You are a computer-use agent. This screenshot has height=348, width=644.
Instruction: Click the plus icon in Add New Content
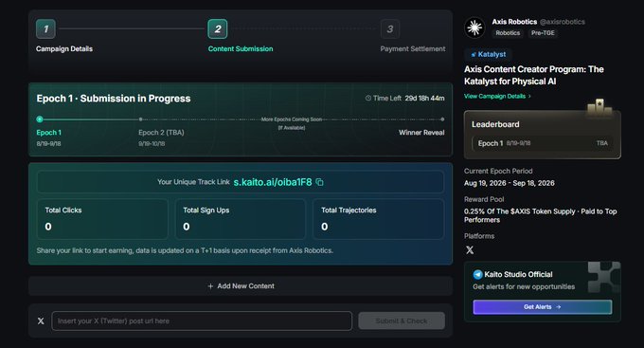click(210, 285)
